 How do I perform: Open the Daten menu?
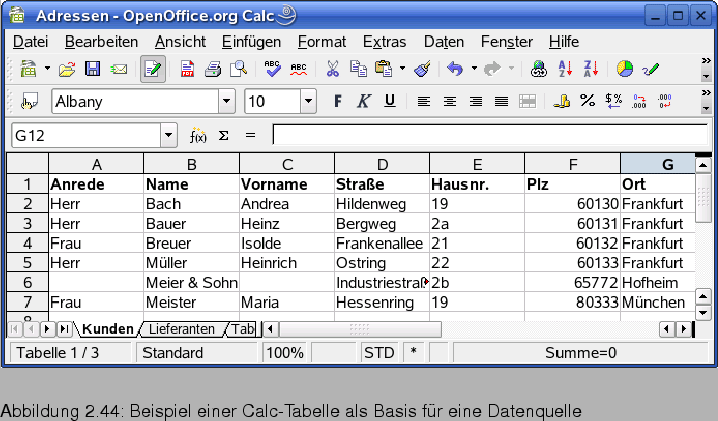[x=444, y=42]
